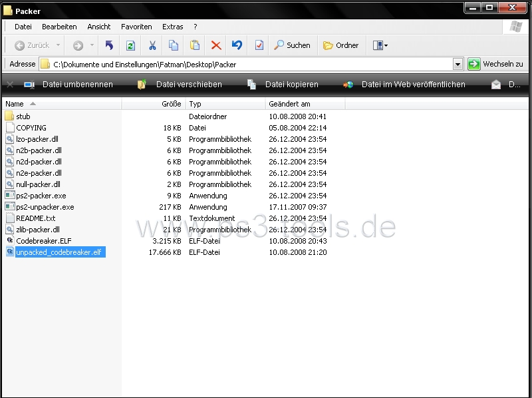Image resolution: width=532 pixels, height=398 pixels.
Task: Sort by Geändert am column header
Action: tap(305, 104)
